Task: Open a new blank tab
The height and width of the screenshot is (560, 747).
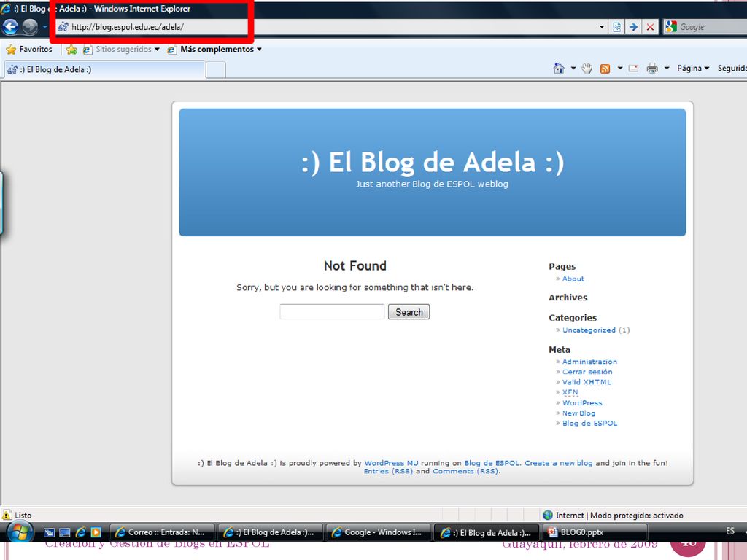Action: [x=216, y=70]
